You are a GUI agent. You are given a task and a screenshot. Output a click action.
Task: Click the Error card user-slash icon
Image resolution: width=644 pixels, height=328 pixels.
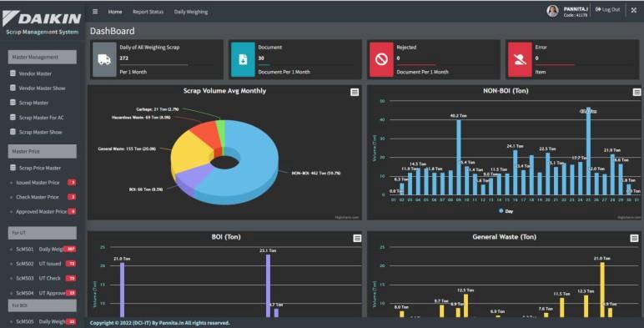pos(520,59)
